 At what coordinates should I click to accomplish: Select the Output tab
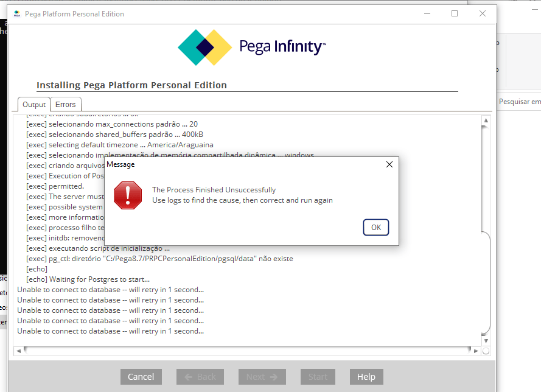pos(34,105)
